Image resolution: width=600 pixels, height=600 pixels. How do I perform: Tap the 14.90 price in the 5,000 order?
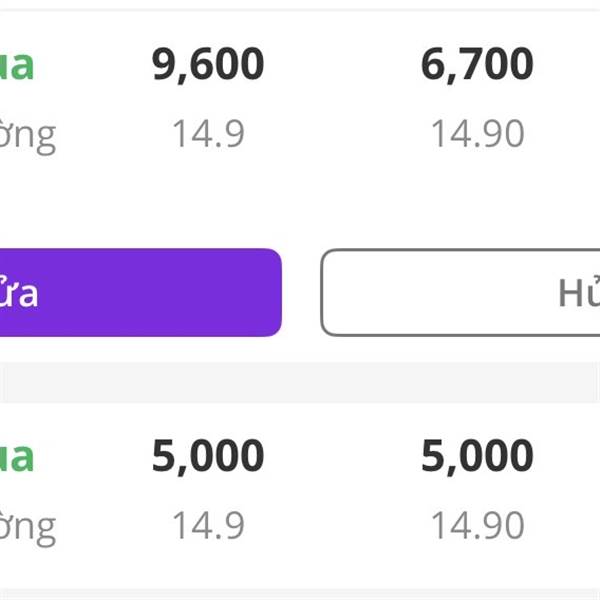click(477, 525)
